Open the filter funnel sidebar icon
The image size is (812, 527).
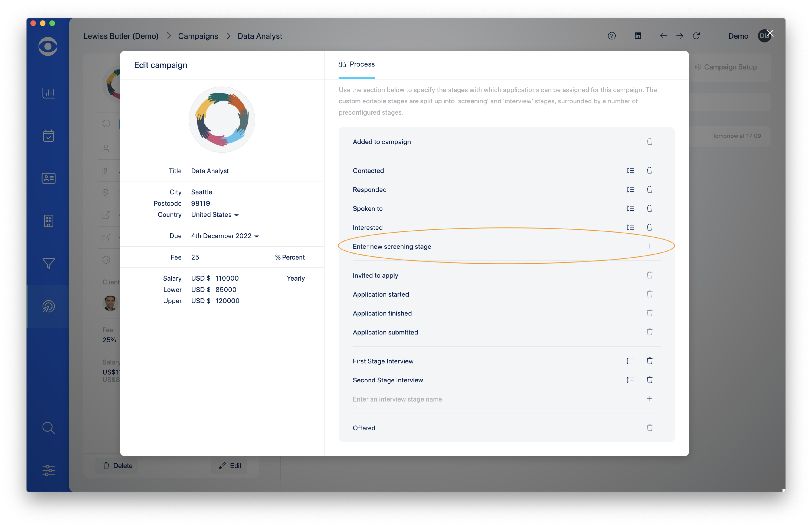48,263
